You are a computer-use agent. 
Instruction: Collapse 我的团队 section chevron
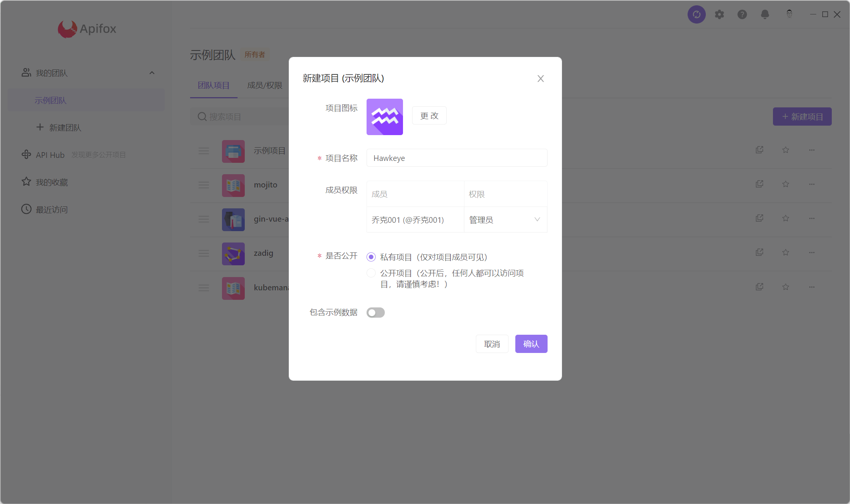pos(152,73)
